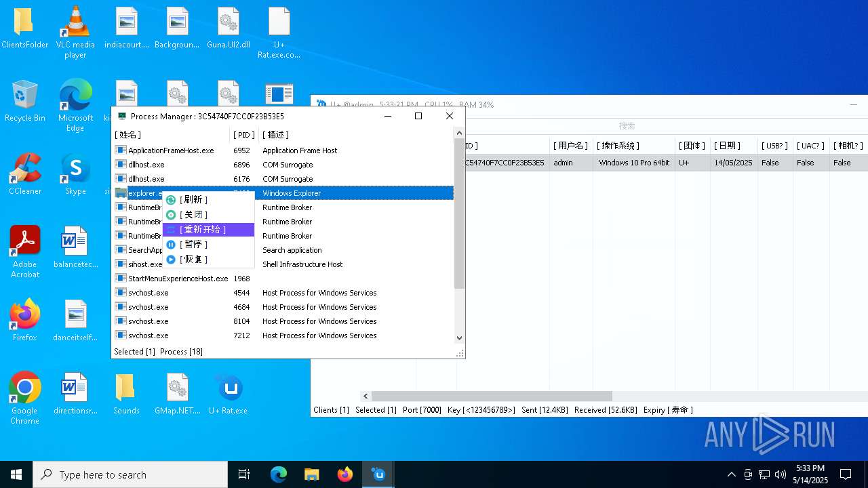
Task: Open the notification center
Action: click(846, 474)
